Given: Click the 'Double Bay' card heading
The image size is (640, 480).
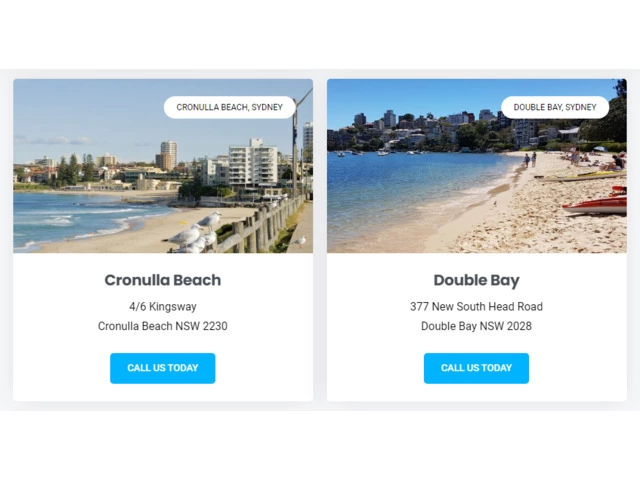Looking at the screenshot, I should [x=476, y=280].
